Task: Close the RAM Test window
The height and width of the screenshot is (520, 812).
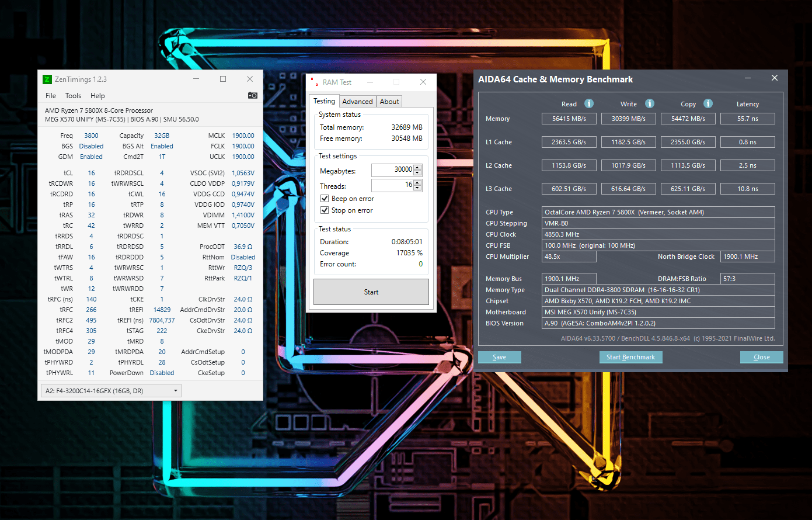Action: (x=423, y=82)
